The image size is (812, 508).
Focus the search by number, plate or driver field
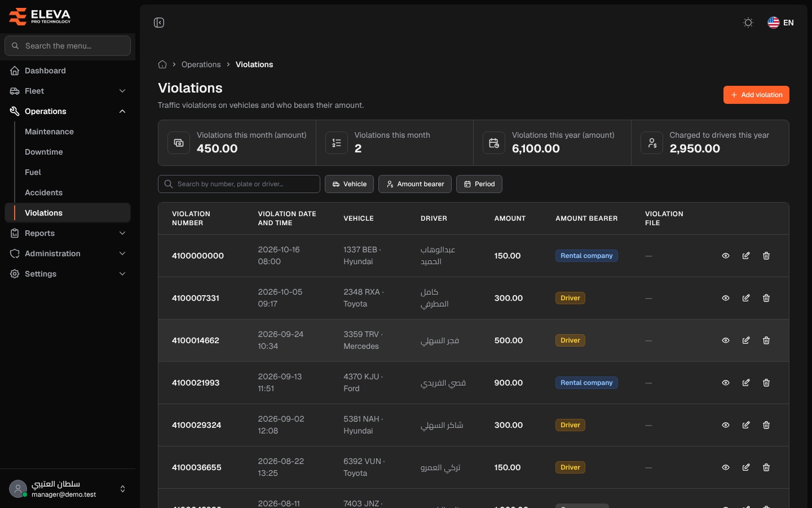[x=239, y=184]
